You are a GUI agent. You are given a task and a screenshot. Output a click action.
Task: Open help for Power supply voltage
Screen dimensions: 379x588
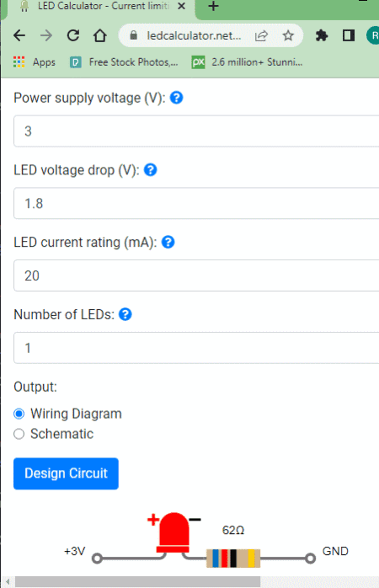(176, 98)
